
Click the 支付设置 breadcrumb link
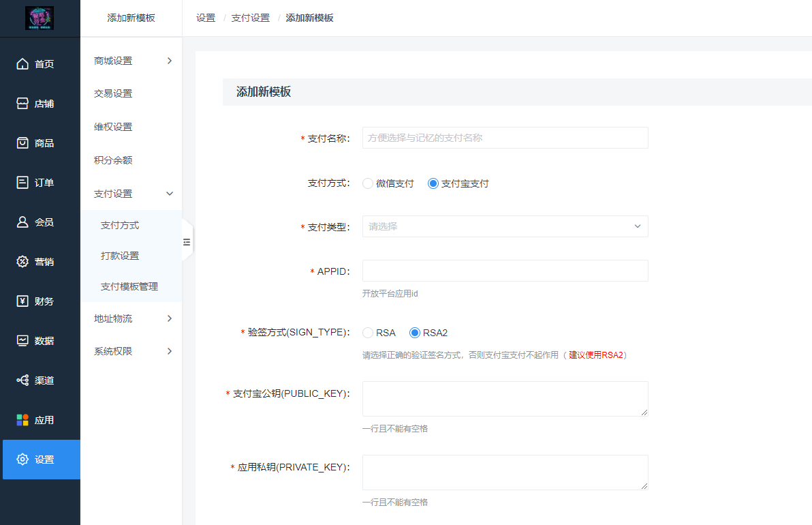[x=250, y=18]
